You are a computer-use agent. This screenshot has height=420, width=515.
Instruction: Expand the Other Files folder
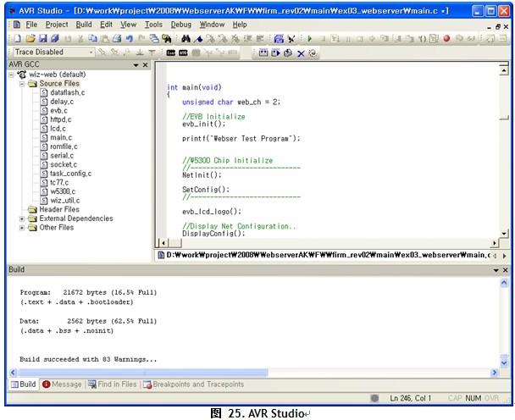pos(22,228)
